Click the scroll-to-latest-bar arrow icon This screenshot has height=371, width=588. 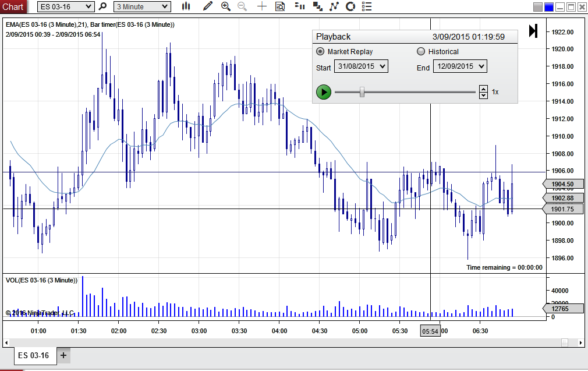(x=533, y=31)
